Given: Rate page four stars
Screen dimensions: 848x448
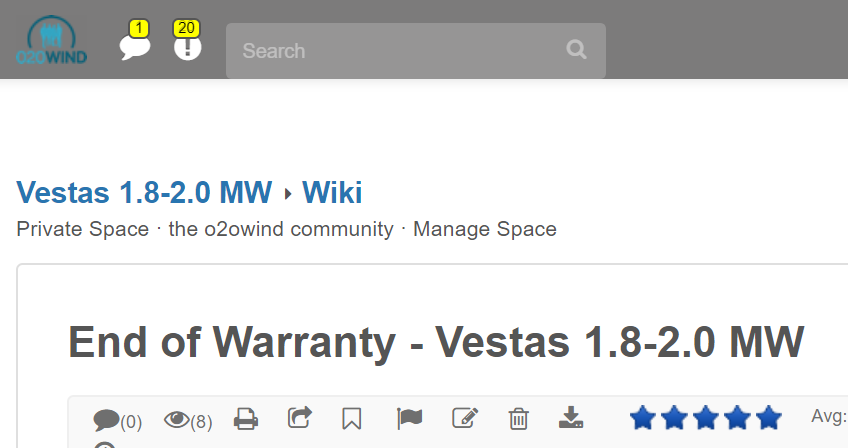Looking at the screenshot, I should pyautogui.click(x=737, y=418).
